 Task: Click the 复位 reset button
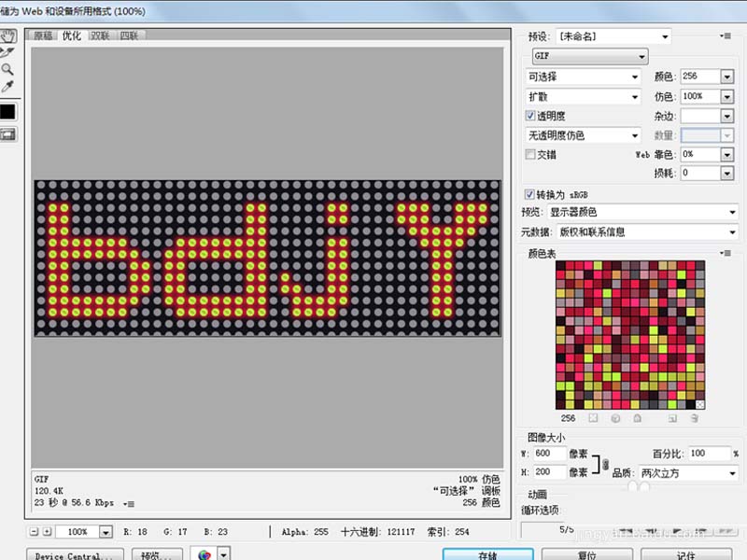tap(587, 554)
